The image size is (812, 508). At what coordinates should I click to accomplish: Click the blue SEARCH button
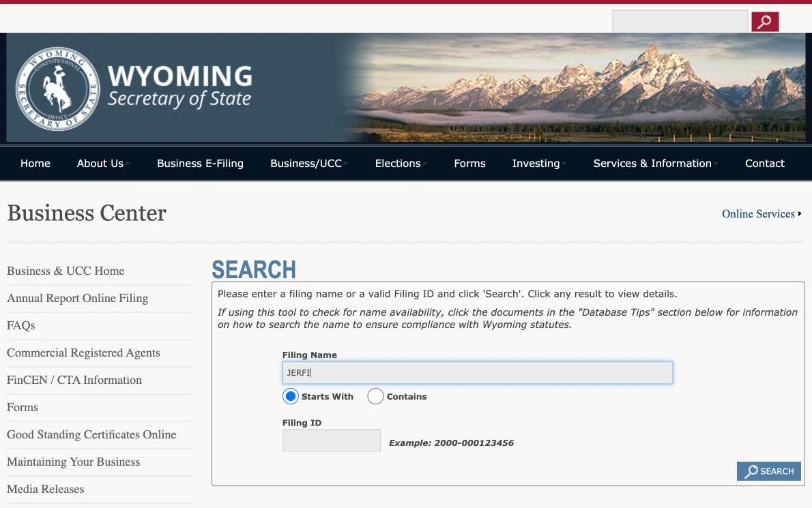pos(768,471)
